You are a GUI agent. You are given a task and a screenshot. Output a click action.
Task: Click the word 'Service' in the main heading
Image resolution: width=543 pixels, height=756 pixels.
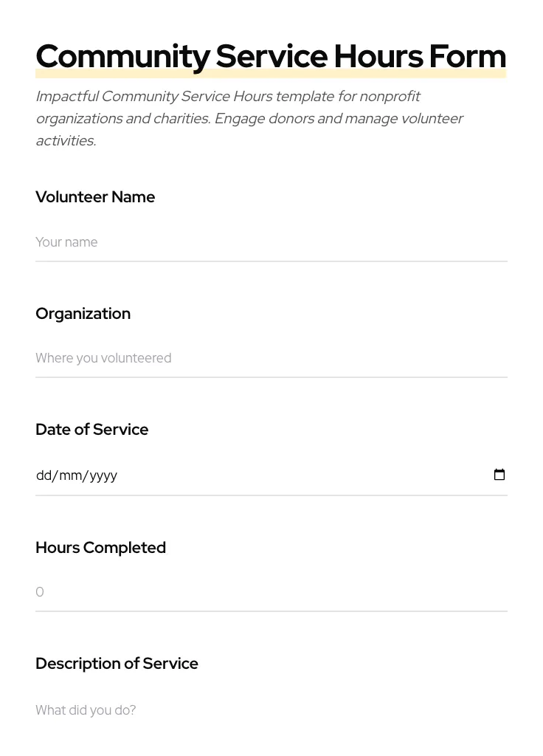[271, 57]
